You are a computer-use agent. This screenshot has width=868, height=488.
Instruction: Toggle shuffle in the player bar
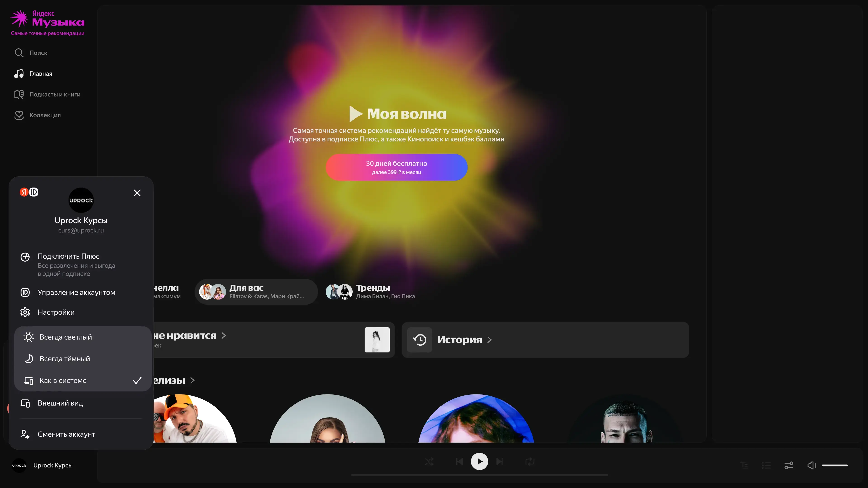tap(429, 462)
